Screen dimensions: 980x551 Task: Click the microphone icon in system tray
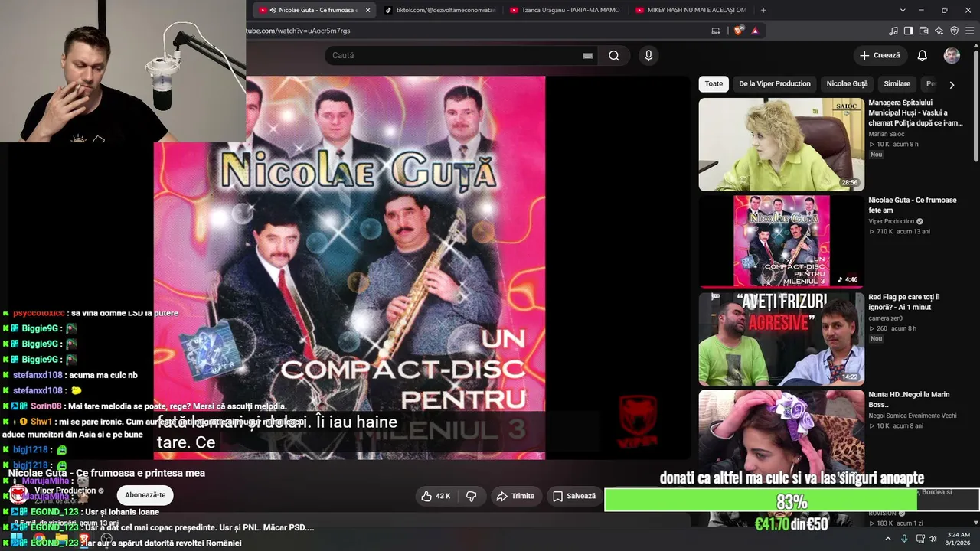(x=903, y=539)
